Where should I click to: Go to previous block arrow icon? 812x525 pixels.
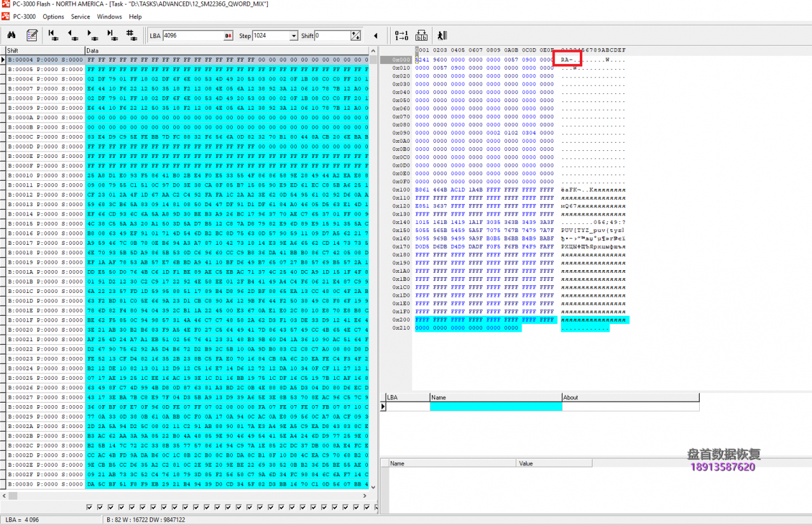[72, 36]
